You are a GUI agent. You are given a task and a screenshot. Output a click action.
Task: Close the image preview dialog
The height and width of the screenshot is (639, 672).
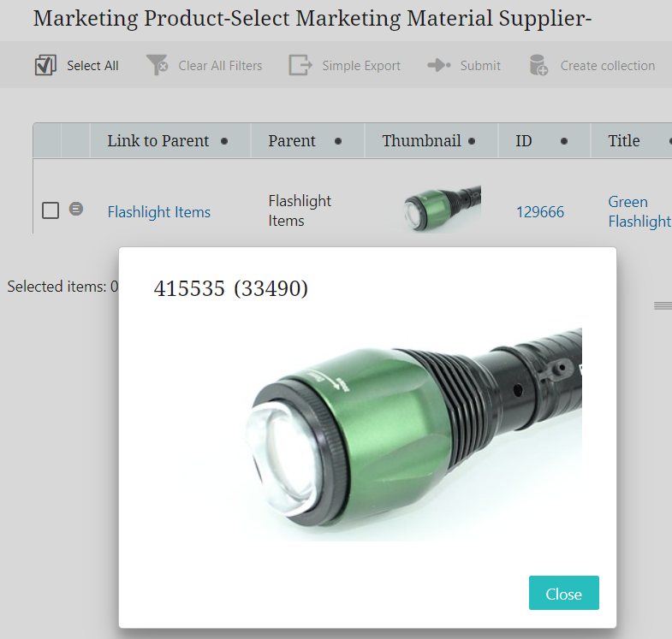point(563,594)
